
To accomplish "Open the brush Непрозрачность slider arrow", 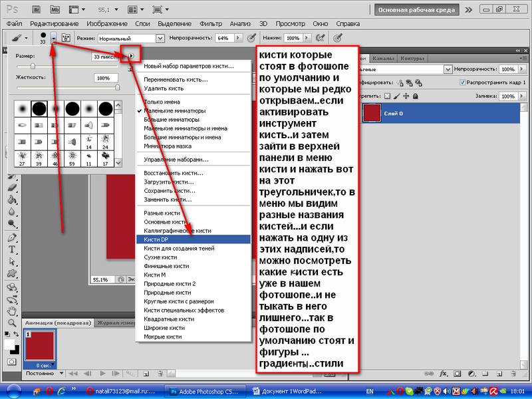I will [x=238, y=38].
